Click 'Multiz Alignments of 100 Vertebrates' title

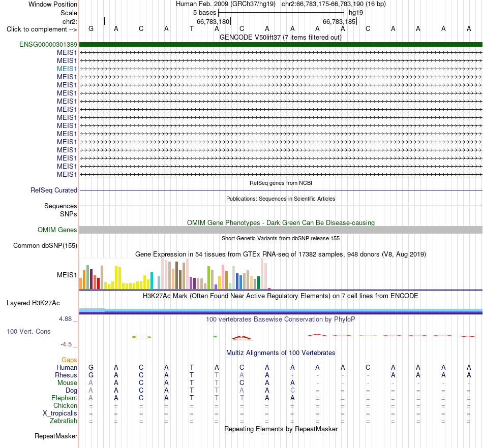click(x=281, y=353)
